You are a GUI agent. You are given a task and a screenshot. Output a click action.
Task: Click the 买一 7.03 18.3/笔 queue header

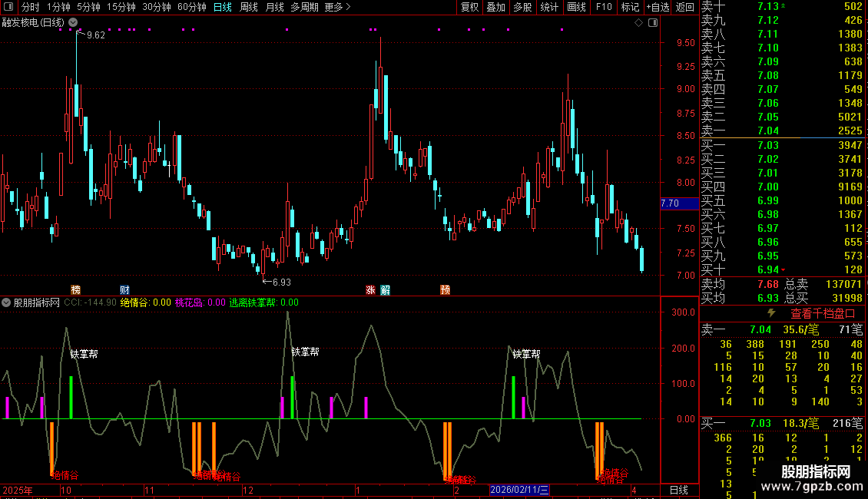coord(783,423)
